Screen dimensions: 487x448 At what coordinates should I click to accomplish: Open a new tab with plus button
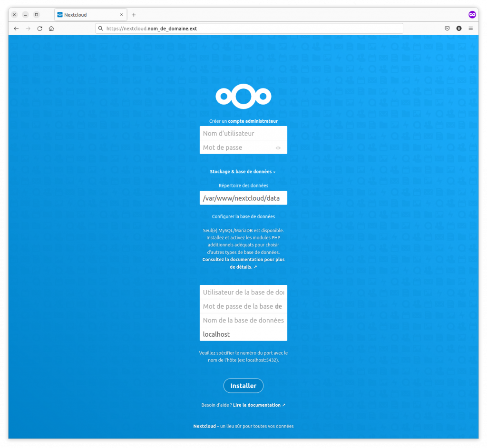134,15
